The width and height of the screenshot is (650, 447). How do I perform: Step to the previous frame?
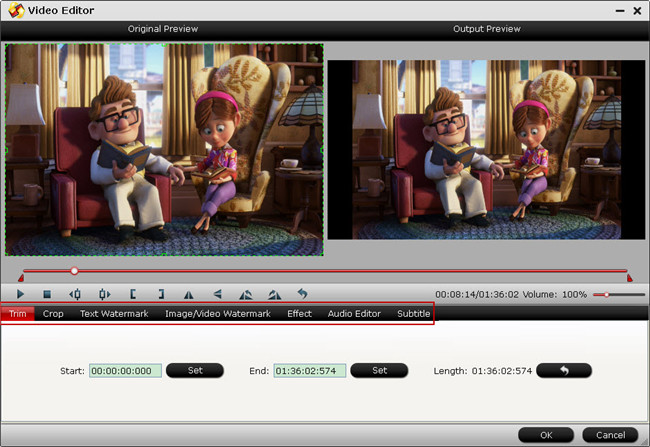75,294
